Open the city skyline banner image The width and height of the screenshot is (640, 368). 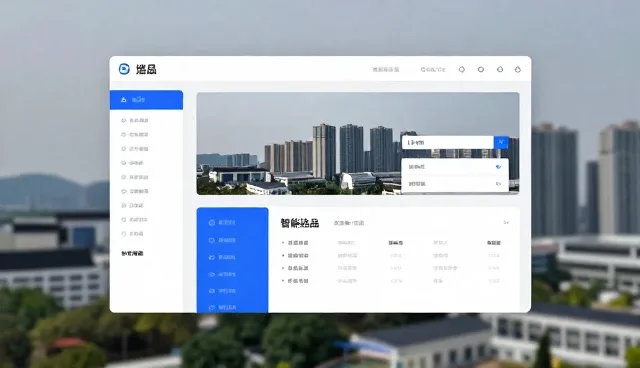[358, 143]
